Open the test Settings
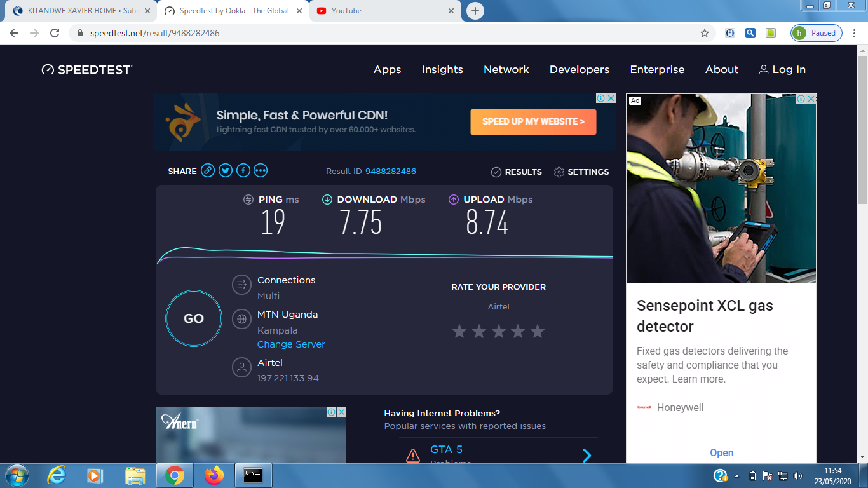 click(x=581, y=172)
